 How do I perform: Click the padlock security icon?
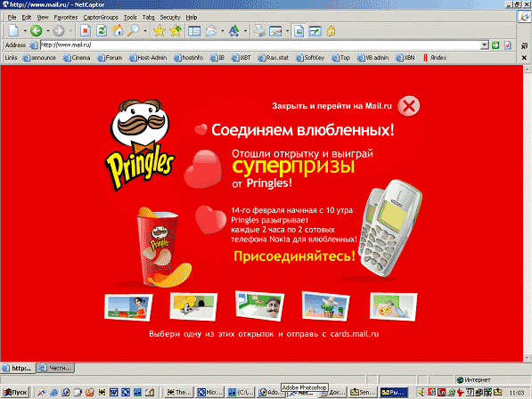331,31
